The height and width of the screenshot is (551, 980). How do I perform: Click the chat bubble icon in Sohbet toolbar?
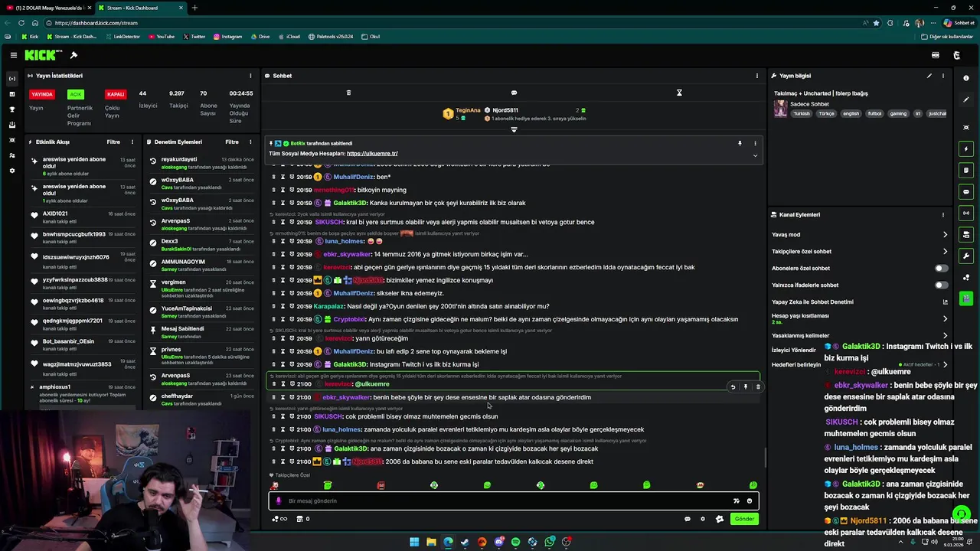pyautogui.click(x=514, y=93)
